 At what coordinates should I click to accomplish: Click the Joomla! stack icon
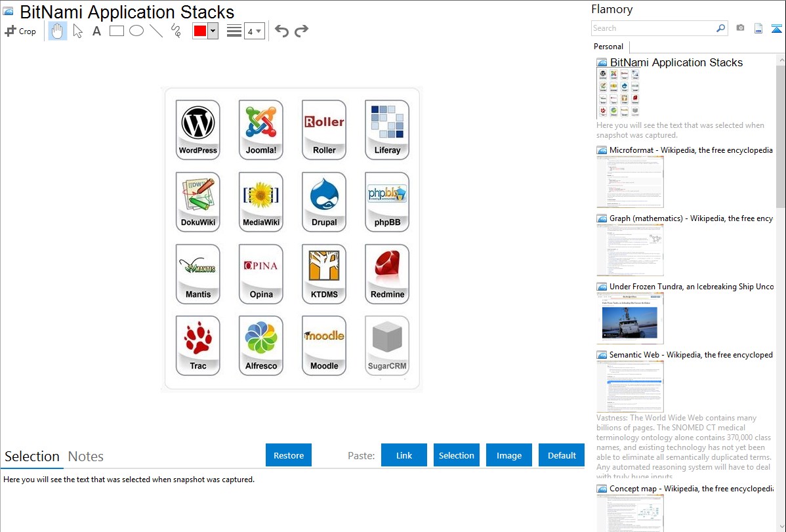[x=261, y=129]
